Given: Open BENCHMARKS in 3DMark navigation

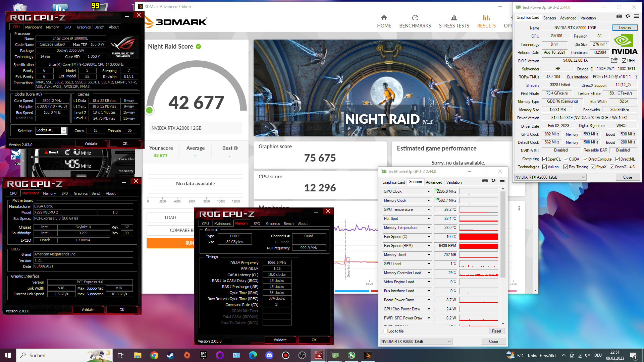Looking at the screenshot, I should [x=415, y=21].
